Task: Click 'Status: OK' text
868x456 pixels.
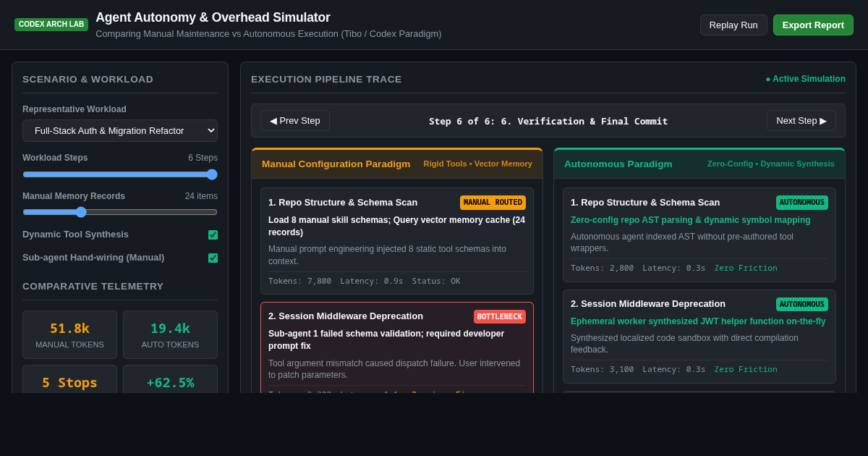Action: 436,282
